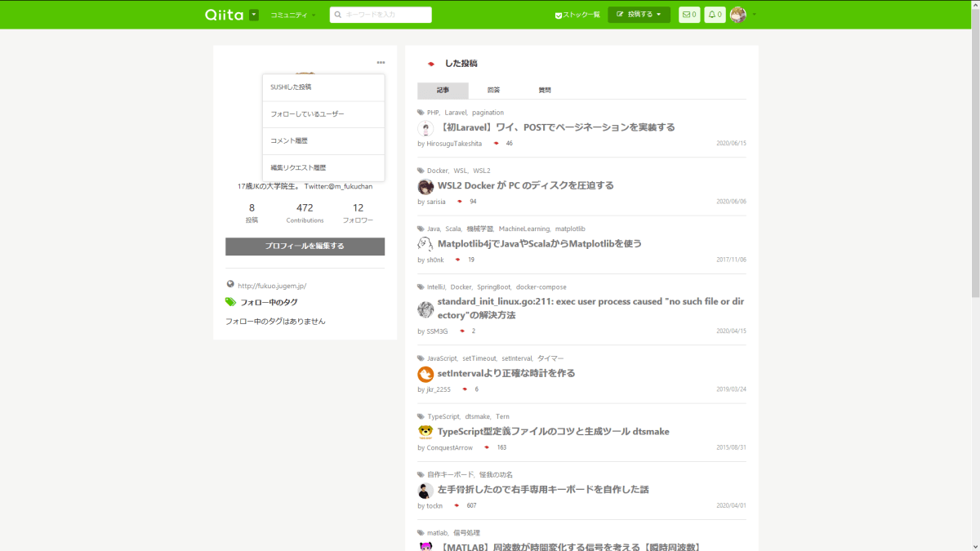Open the dropdown arrow beside the Qiita logo
This screenshot has width=980, height=551.
(x=254, y=15)
